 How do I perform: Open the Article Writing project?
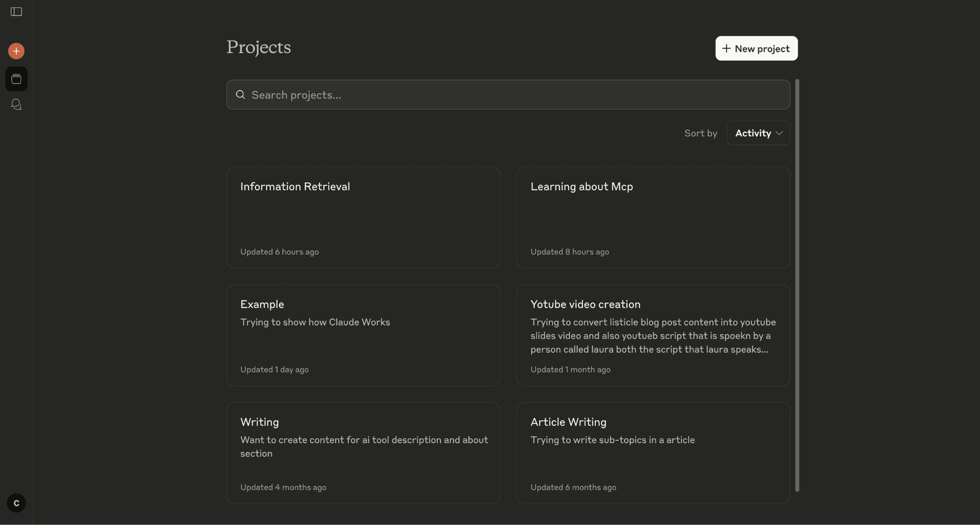(653, 453)
